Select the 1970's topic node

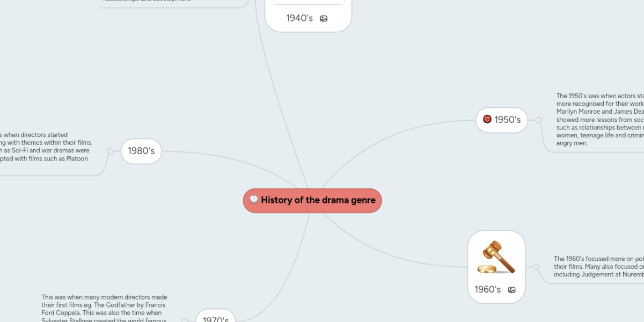coord(216,319)
